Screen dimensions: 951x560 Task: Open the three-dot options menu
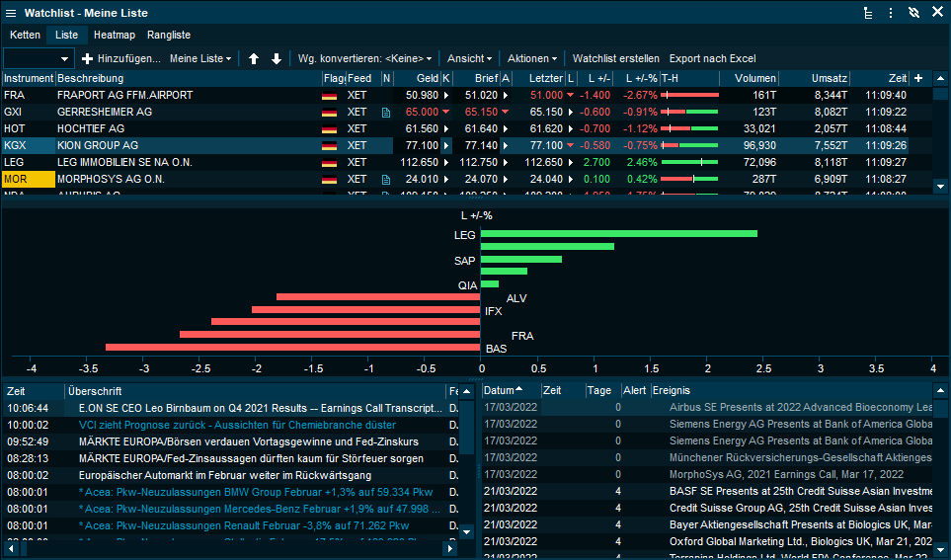(890, 13)
